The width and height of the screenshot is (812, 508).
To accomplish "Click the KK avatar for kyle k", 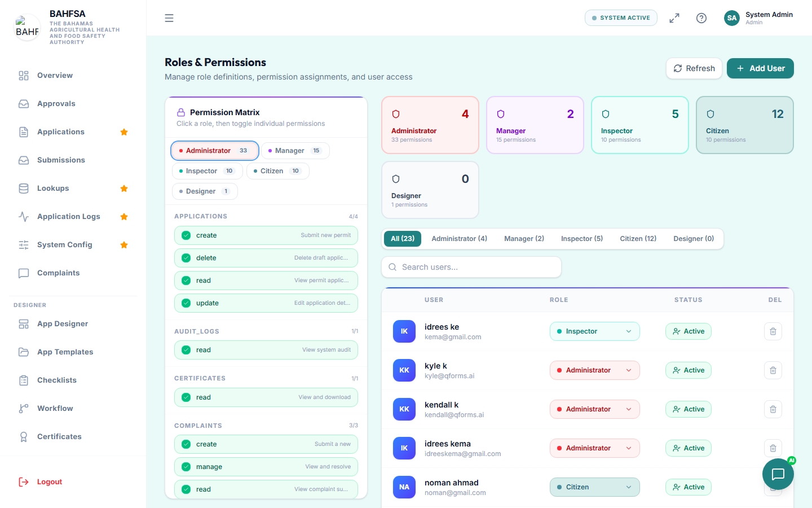I will click(x=404, y=370).
